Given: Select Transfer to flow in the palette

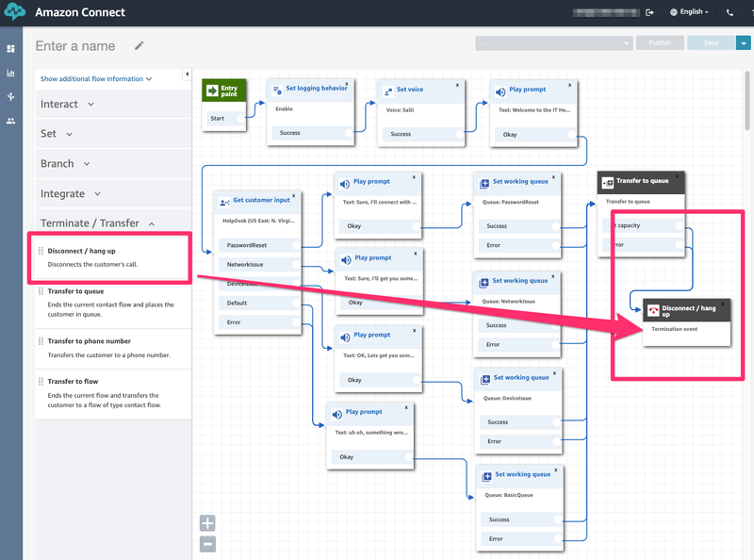Looking at the screenshot, I should 113,392.
